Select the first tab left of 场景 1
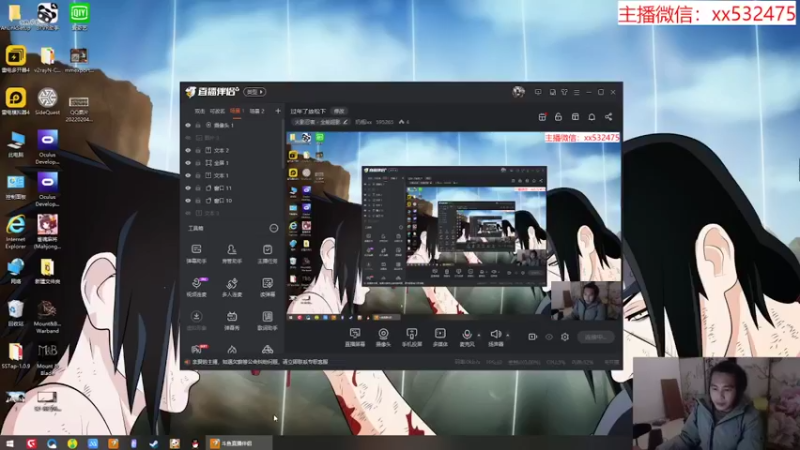This screenshot has width=800, height=450. [199, 111]
